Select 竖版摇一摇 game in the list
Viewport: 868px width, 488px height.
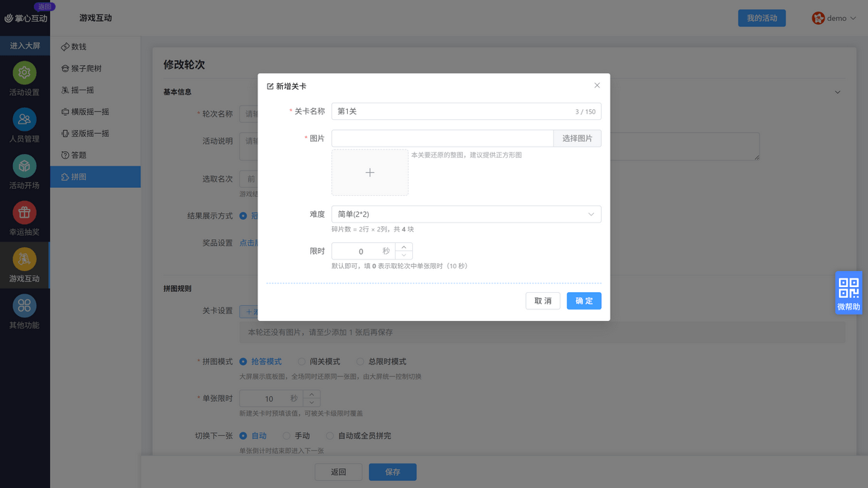coord(95,134)
